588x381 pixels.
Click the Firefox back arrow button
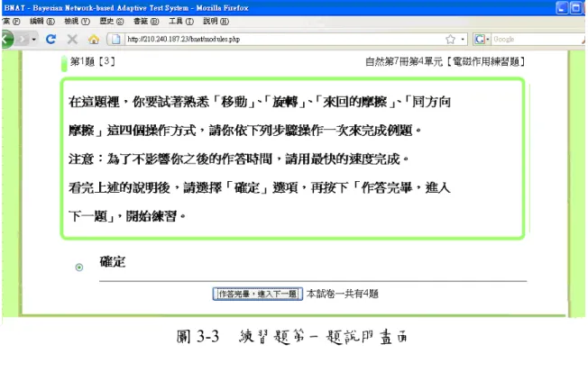coord(6,39)
